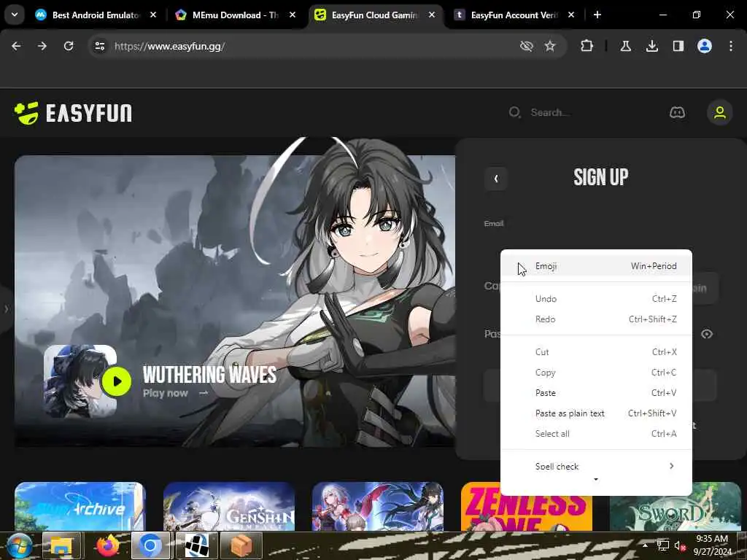Open the game card between Genshin and Zenless
The width and height of the screenshot is (747, 560).
pos(377,507)
